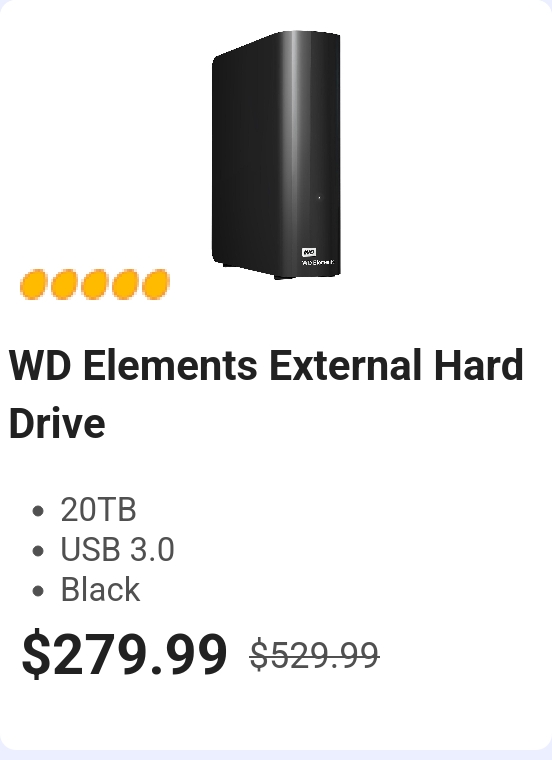Select the Black color specification
Image resolution: width=552 pixels, height=760 pixels.
(x=100, y=589)
